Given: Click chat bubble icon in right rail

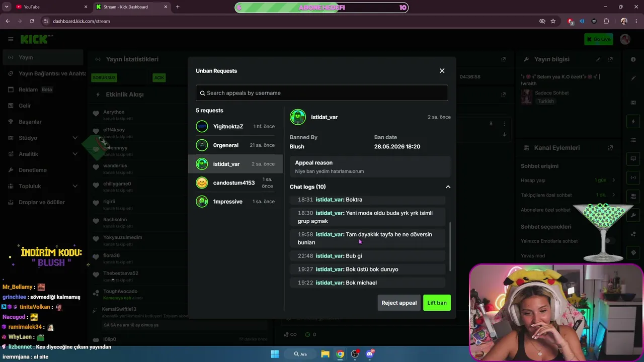Looking at the screenshot, I should click(633, 158).
